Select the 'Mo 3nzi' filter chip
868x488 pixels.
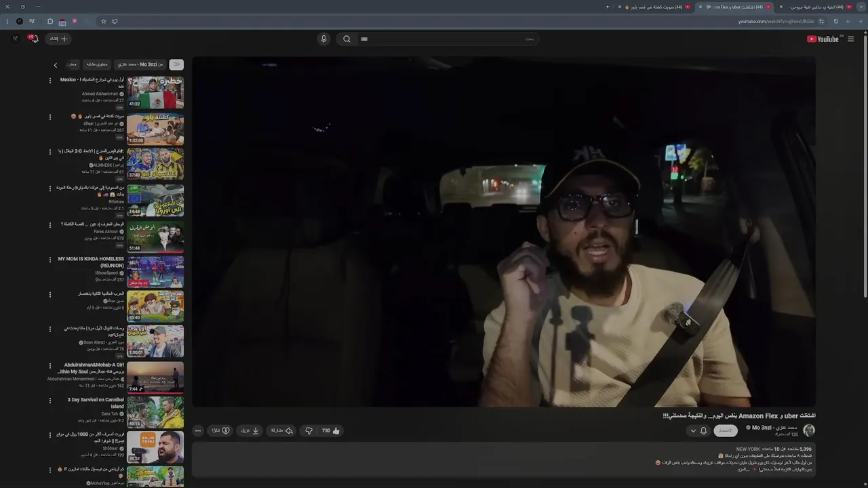pyautogui.click(x=140, y=64)
